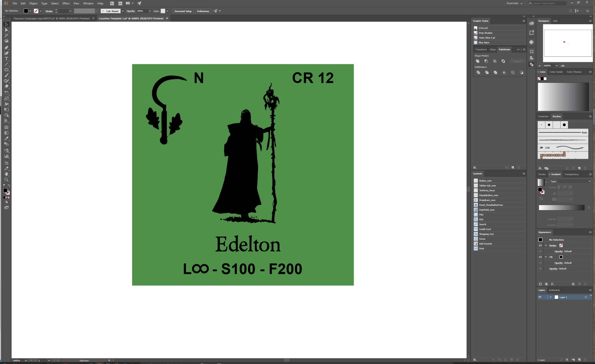The height and width of the screenshot is (364, 595).
Task: Click the Document Setup button
Action: [183, 11]
